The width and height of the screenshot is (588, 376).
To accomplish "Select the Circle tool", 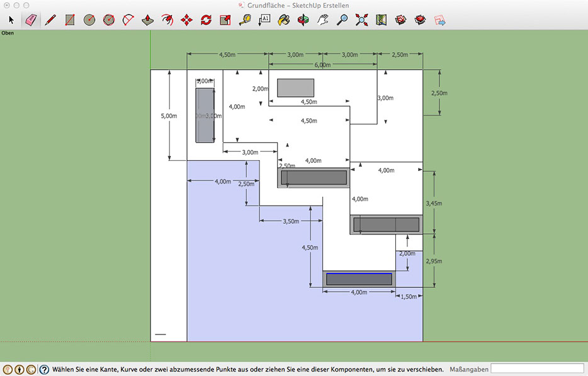I will [x=89, y=20].
